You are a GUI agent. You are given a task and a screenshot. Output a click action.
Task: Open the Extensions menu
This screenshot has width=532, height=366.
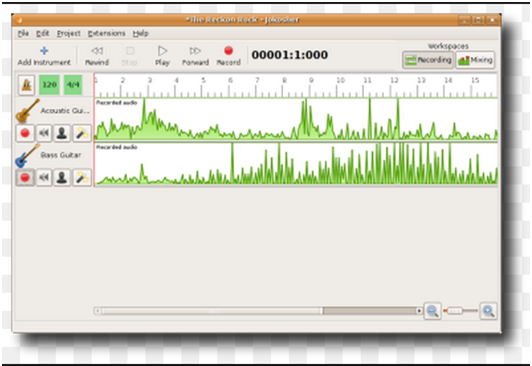(x=107, y=33)
